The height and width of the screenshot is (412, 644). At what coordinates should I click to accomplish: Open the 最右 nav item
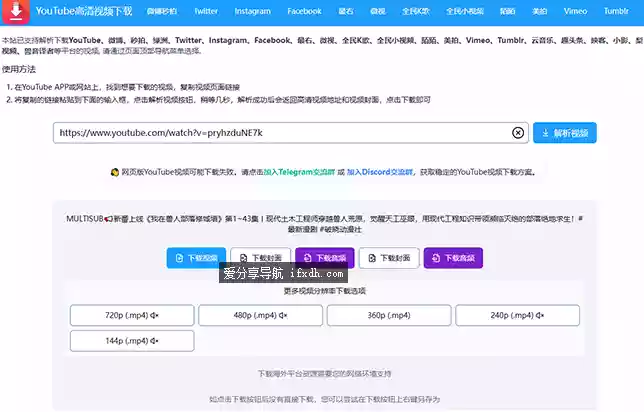(x=346, y=12)
